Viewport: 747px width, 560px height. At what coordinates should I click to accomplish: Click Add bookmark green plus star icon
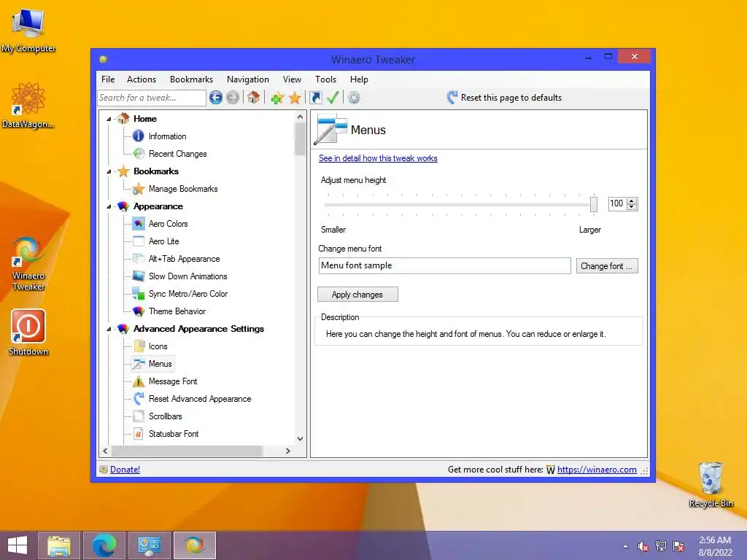coord(277,98)
